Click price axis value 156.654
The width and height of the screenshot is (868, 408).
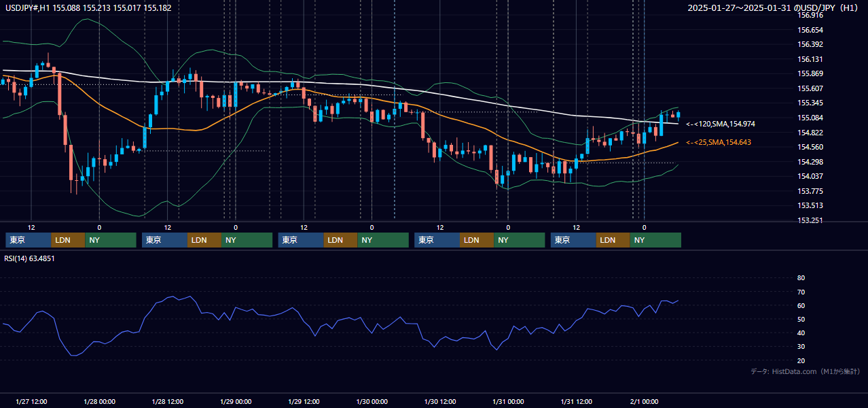(x=810, y=30)
